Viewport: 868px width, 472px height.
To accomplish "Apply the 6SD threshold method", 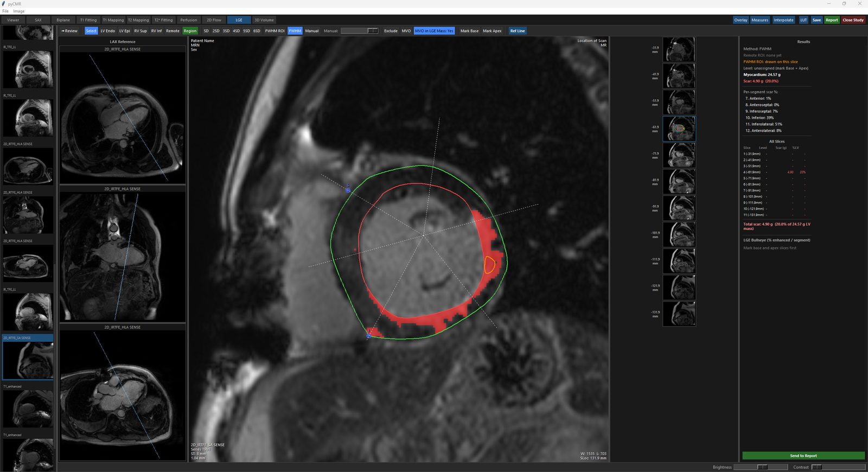I will coord(257,31).
